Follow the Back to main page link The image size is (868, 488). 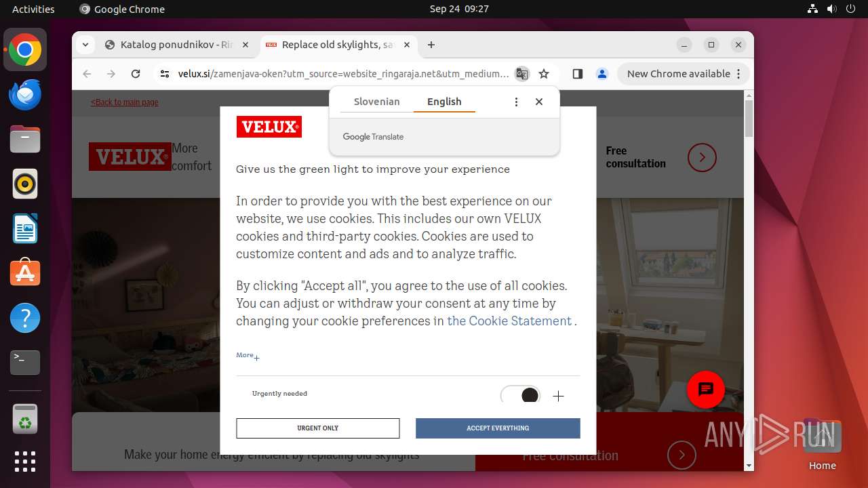(124, 102)
